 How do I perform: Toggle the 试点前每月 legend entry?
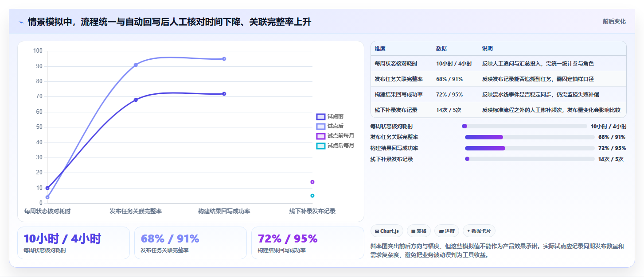click(335, 136)
